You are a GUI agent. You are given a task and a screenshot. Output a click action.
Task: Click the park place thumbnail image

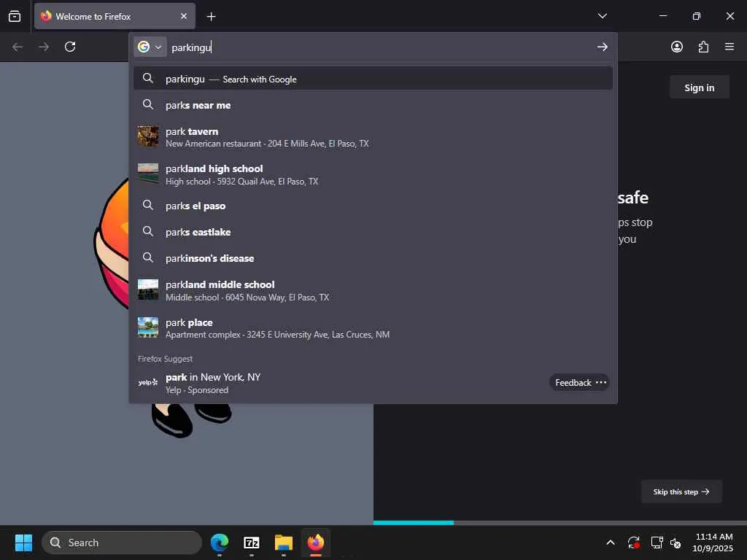[x=147, y=327]
